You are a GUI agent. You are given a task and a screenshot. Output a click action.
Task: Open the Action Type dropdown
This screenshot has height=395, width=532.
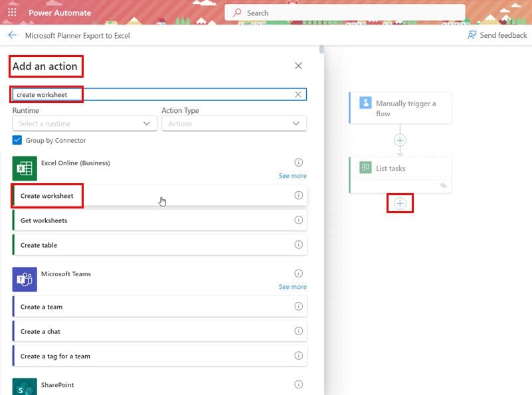pos(234,123)
